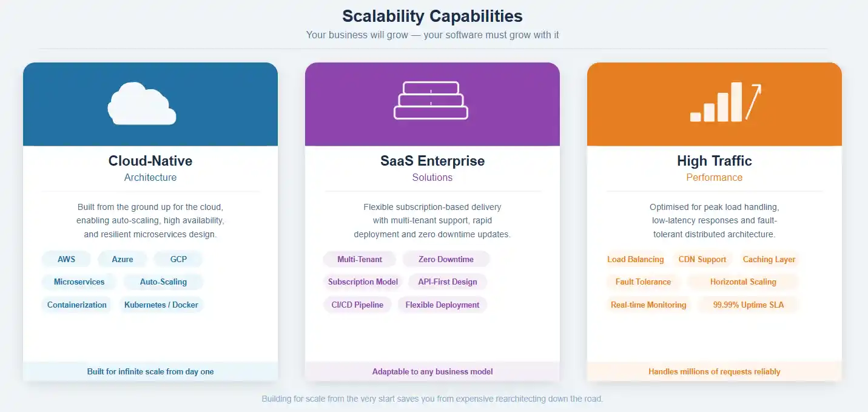Screen dimensions: 868x412
Task: Click 'Handles millions of requests reliably' footer
Action: click(714, 371)
